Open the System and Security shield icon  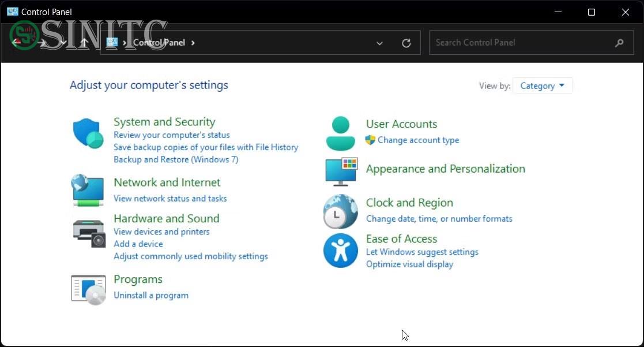(88, 133)
